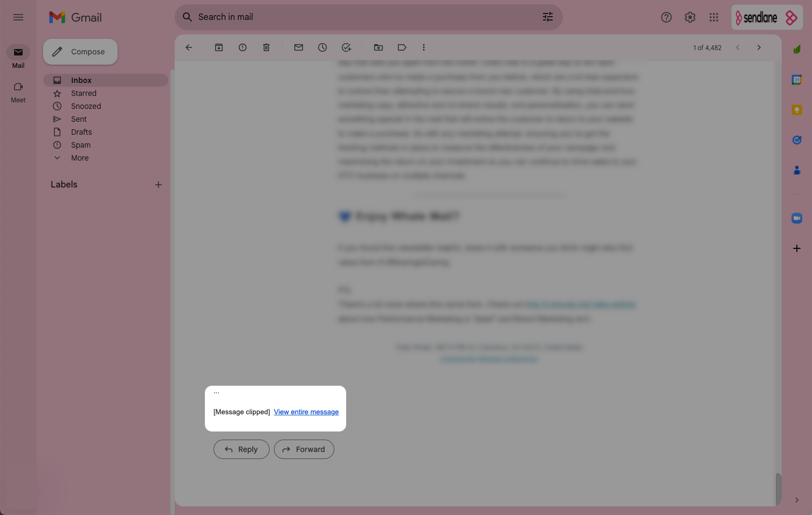Open the Google apps grid
The width and height of the screenshot is (812, 515).
714,17
